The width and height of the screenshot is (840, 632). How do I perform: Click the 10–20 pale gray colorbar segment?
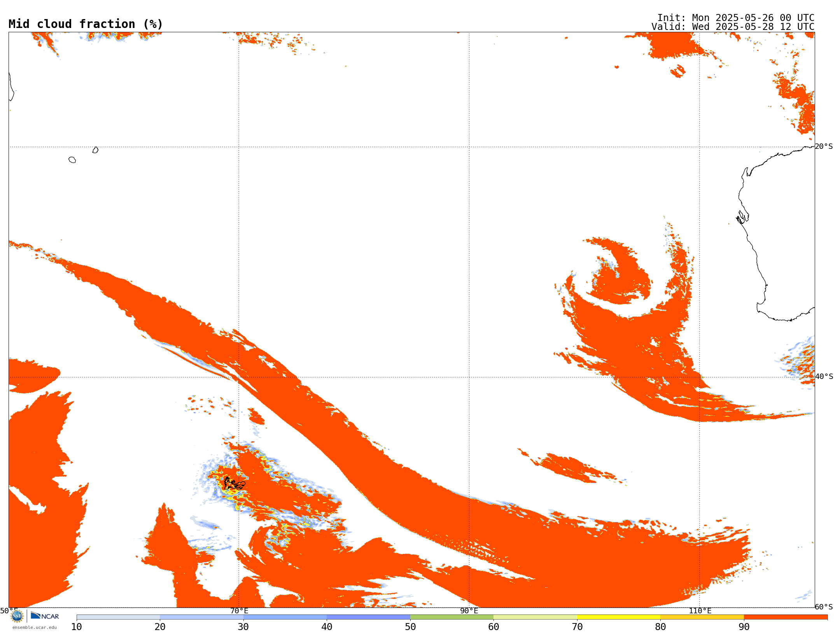coord(118,617)
